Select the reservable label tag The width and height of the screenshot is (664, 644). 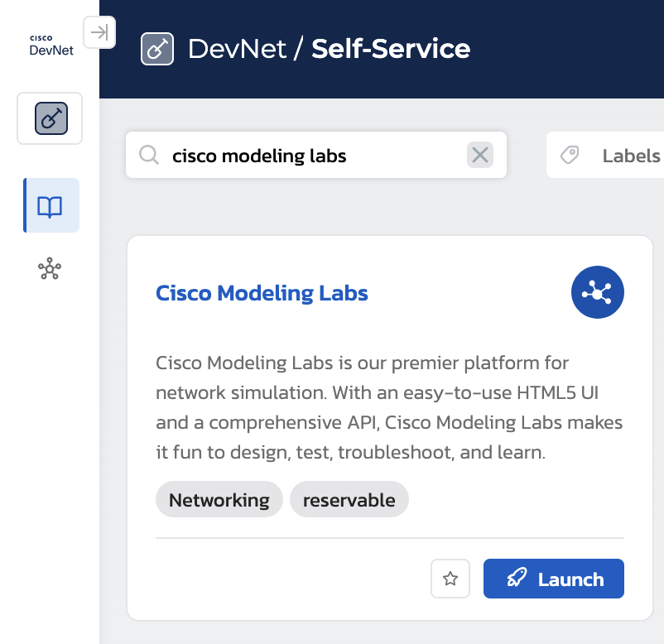(x=349, y=500)
